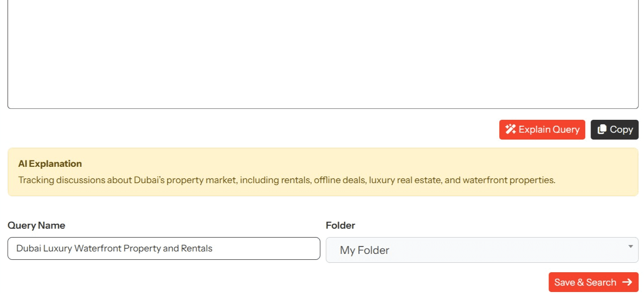Click the word "Dubai" in Query Name field

(28, 248)
